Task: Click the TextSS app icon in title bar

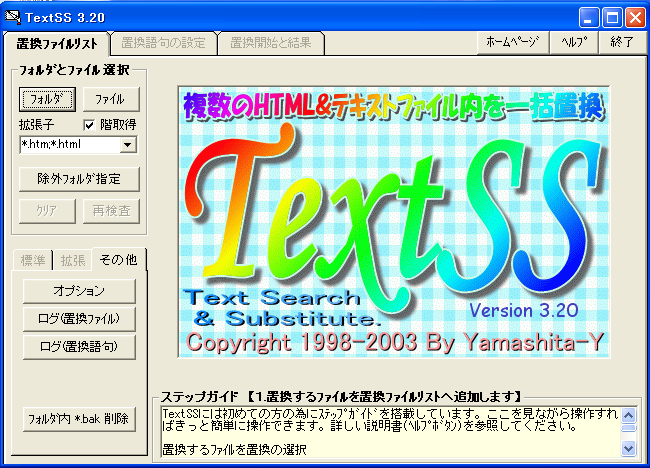Action: (12, 17)
